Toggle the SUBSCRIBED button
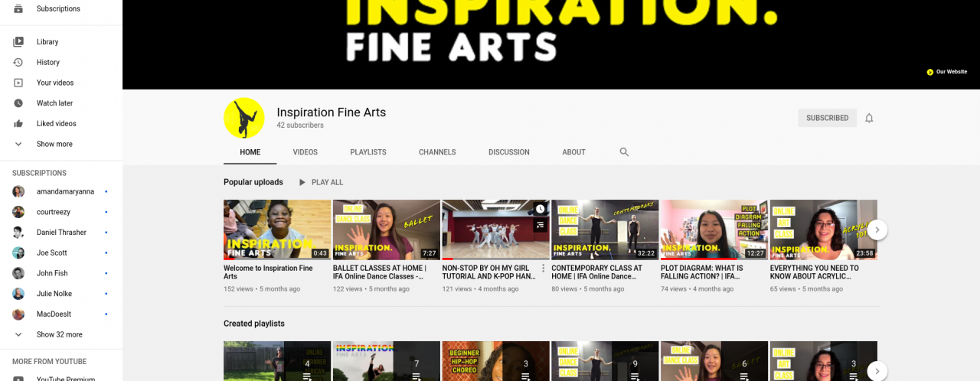The width and height of the screenshot is (980, 381). tap(827, 118)
